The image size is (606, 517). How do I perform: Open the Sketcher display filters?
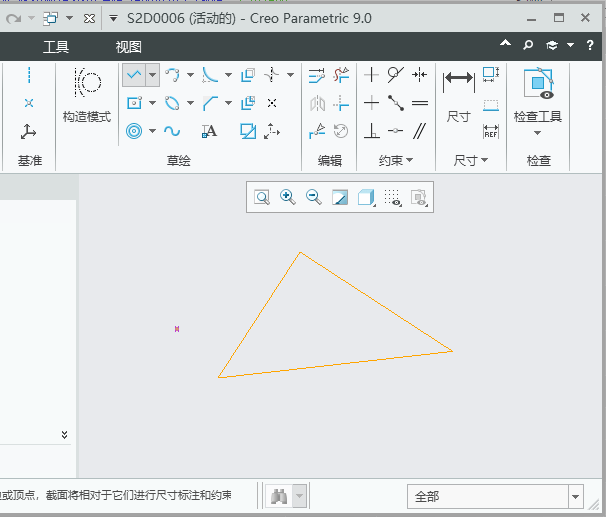coord(393,197)
